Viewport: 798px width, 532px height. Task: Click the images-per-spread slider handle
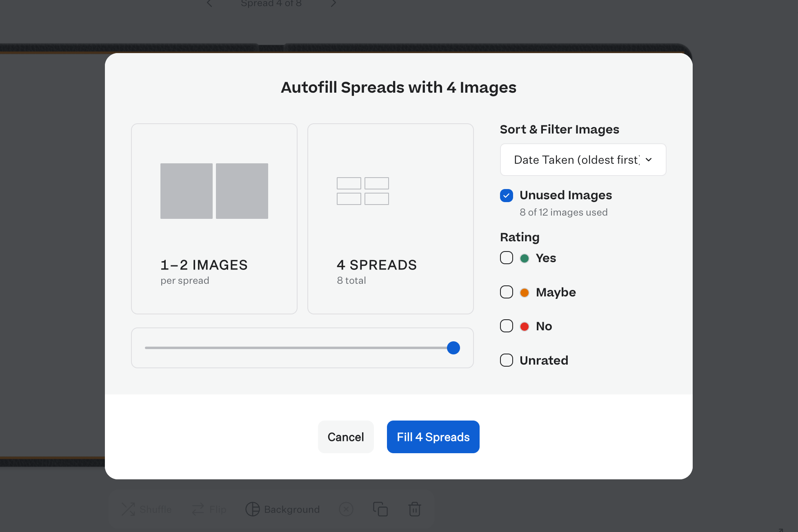click(x=453, y=348)
